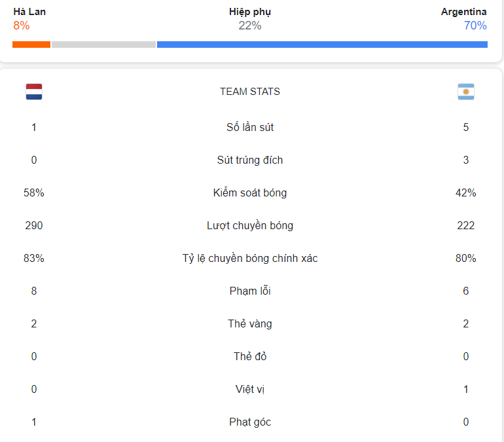This screenshot has width=504, height=442.
Task: Select the Số lần sút row label
Action: pyautogui.click(x=250, y=127)
